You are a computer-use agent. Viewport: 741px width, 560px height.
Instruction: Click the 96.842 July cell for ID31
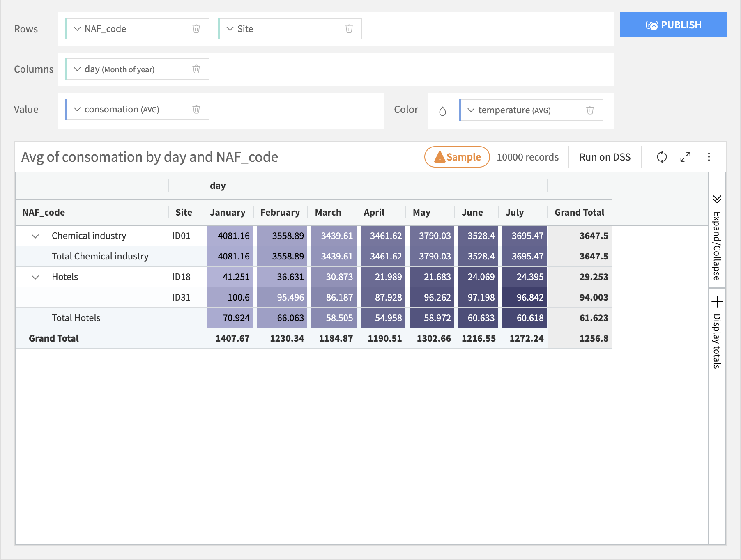click(x=525, y=297)
